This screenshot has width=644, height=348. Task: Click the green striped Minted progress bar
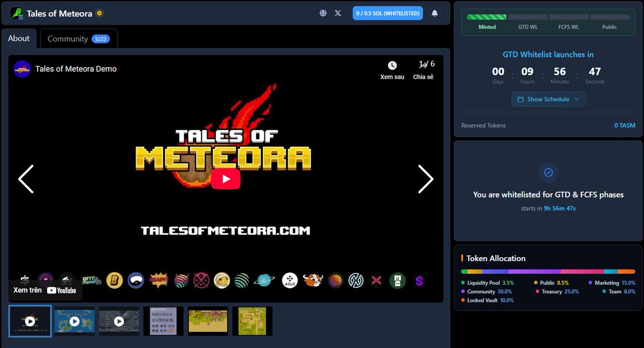(x=486, y=17)
